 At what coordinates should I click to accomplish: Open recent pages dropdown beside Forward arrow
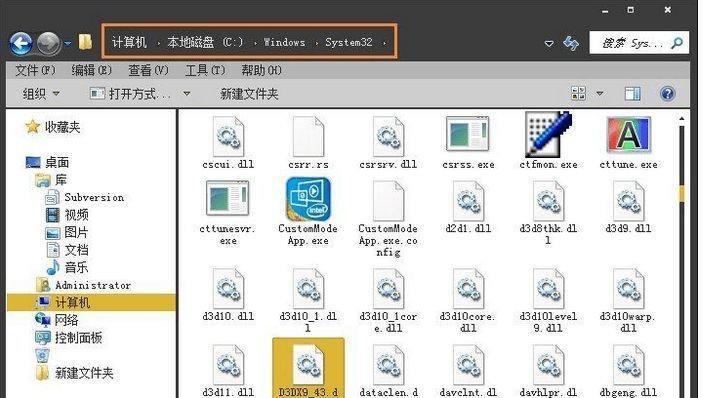tap(67, 44)
